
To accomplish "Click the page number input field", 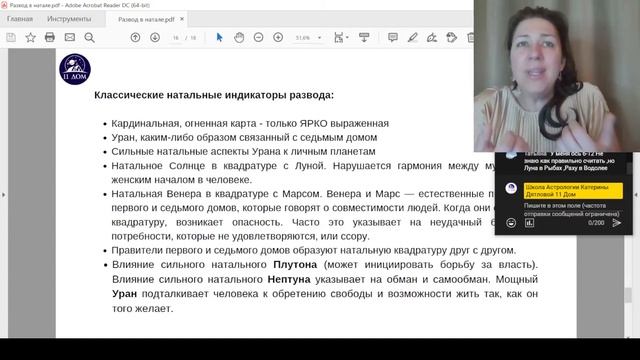I will [x=176, y=38].
